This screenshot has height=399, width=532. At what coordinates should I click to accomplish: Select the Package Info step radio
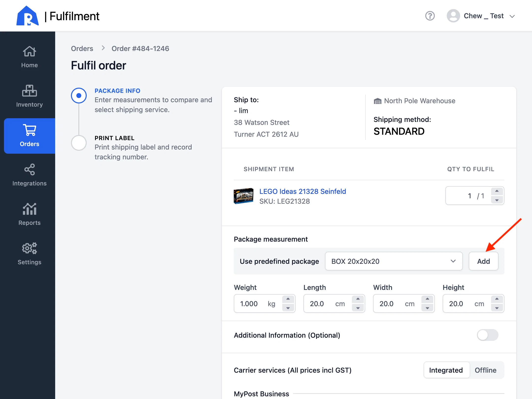[x=79, y=95]
